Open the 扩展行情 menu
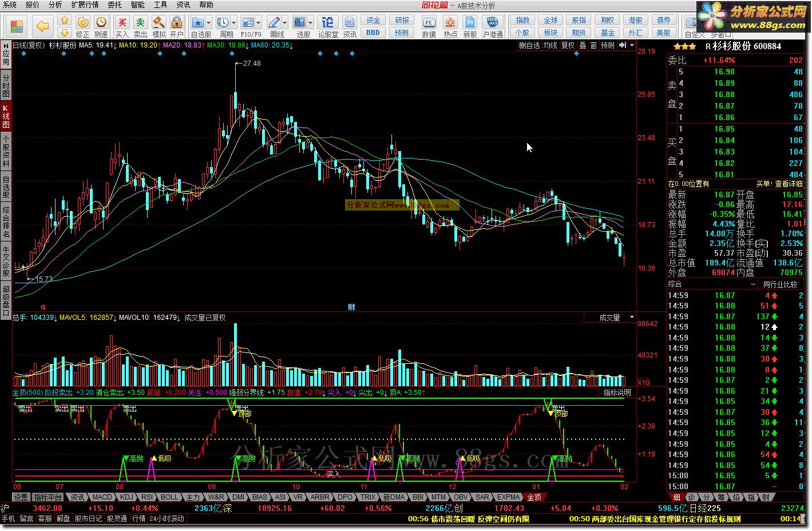The width and height of the screenshot is (812, 531). click(x=85, y=5)
